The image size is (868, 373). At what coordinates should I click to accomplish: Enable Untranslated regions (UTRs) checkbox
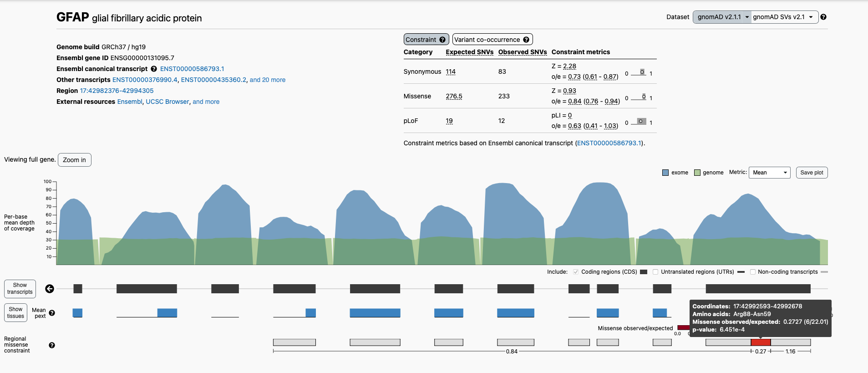coord(655,272)
